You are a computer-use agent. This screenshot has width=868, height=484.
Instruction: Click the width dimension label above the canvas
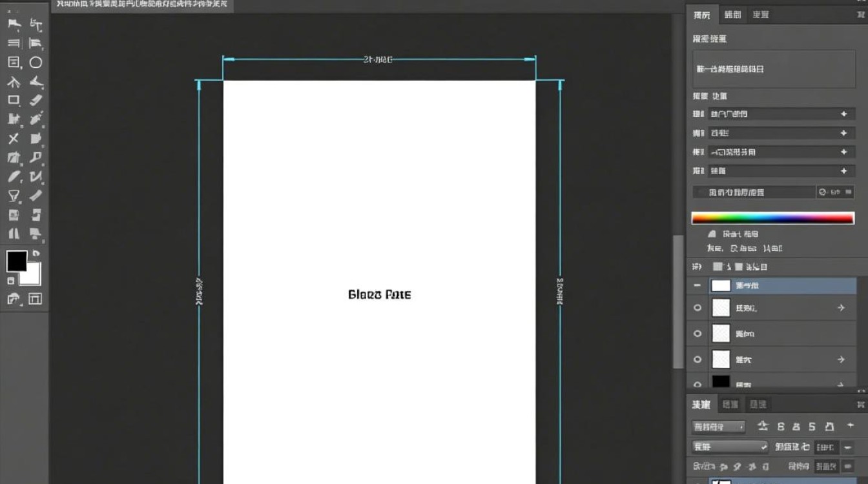pos(378,59)
